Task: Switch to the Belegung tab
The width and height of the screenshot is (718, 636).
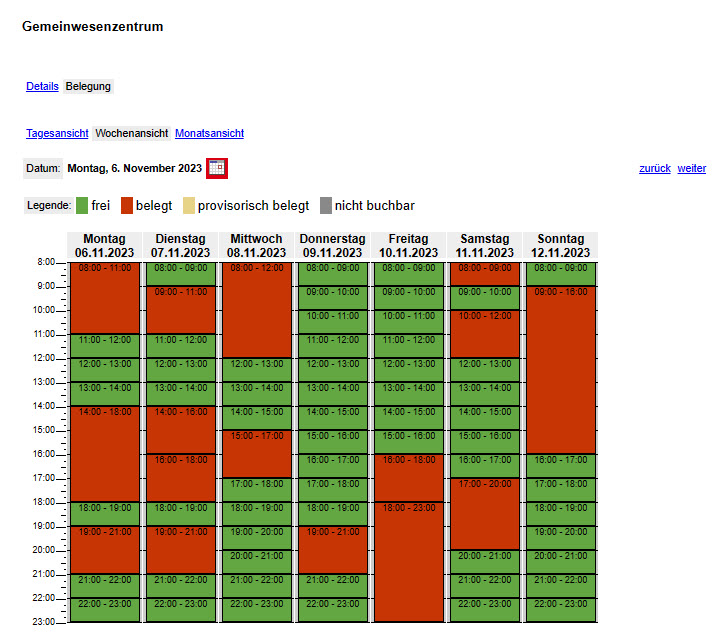Action: coord(88,87)
